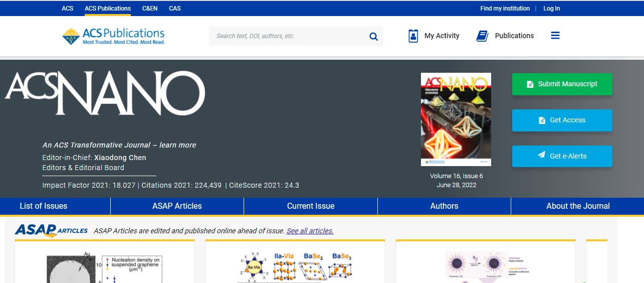The height and width of the screenshot is (283, 644).
Task: Click the search magnifying glass icon
Action: 373,36
